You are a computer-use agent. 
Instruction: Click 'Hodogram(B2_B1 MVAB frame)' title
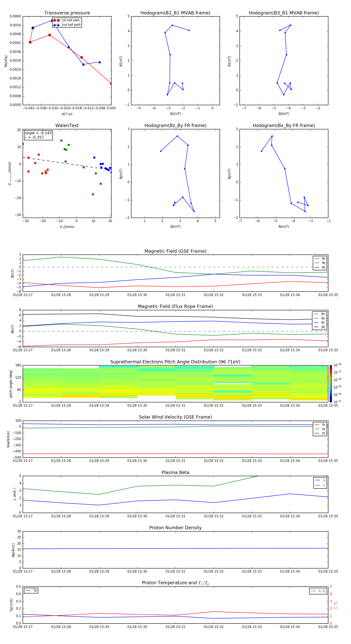click(x=175, y=13)
